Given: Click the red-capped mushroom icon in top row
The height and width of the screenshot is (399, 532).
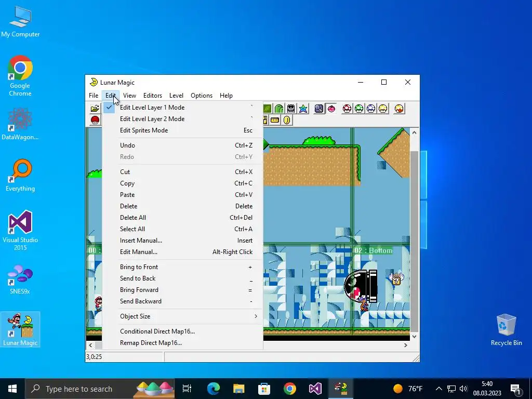Looking at the screenshot, I should (x=347, y=109).
